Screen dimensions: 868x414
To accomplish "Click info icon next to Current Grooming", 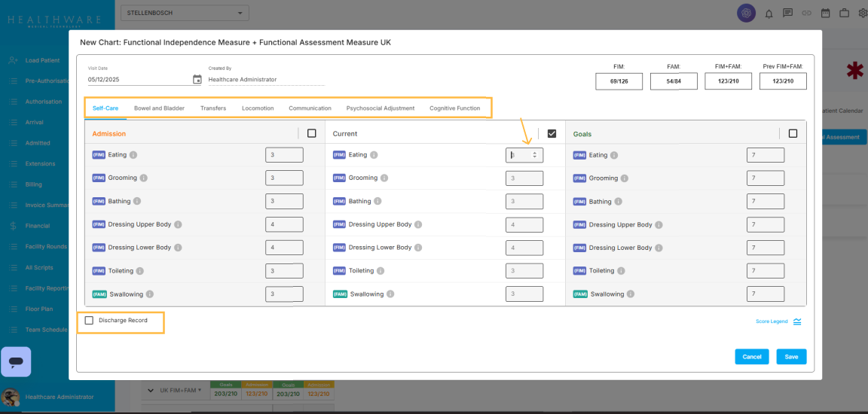I will click(x=384, y=178).
